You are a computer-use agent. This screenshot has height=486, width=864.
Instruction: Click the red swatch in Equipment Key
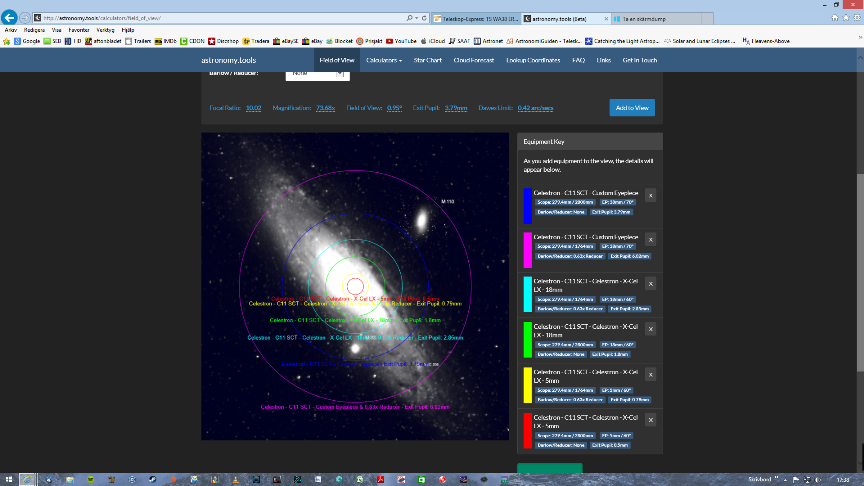tap(527, 430)
